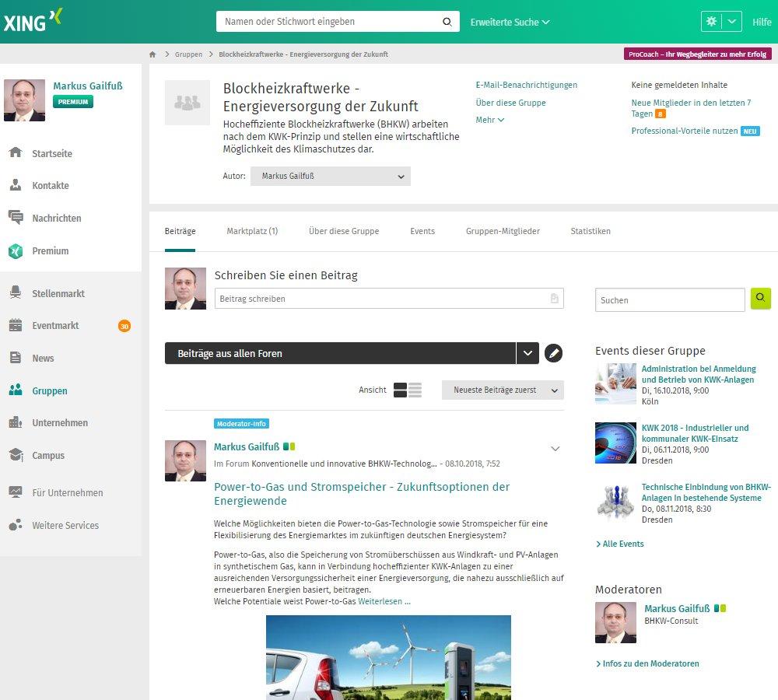Open event Administration bei Anmeldung und Betrieb
The width and height of the screenshot is (778, 700).
point(699,374)
